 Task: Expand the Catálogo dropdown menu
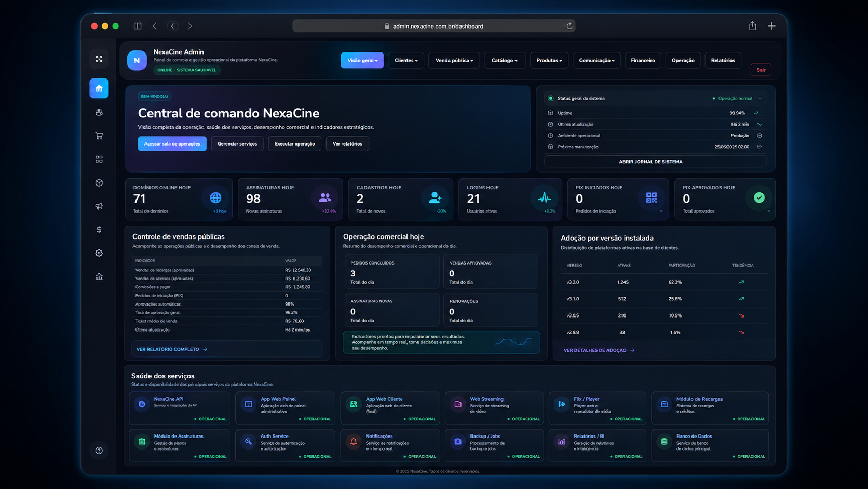coord(505,60)
